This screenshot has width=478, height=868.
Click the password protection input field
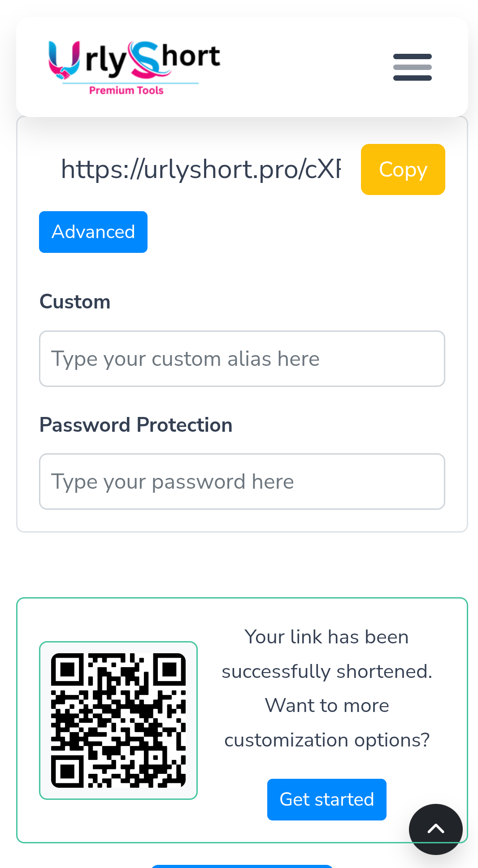click(242, 482)
